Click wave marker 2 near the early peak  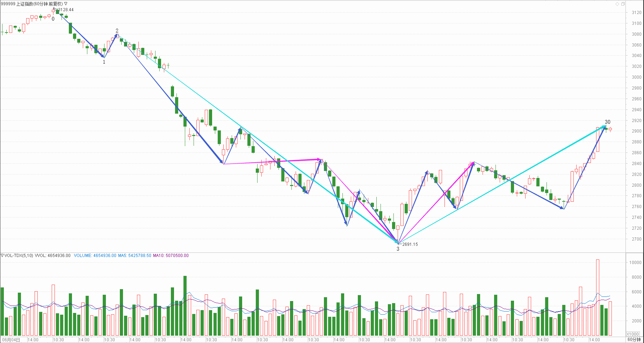[x=117, y=31]
